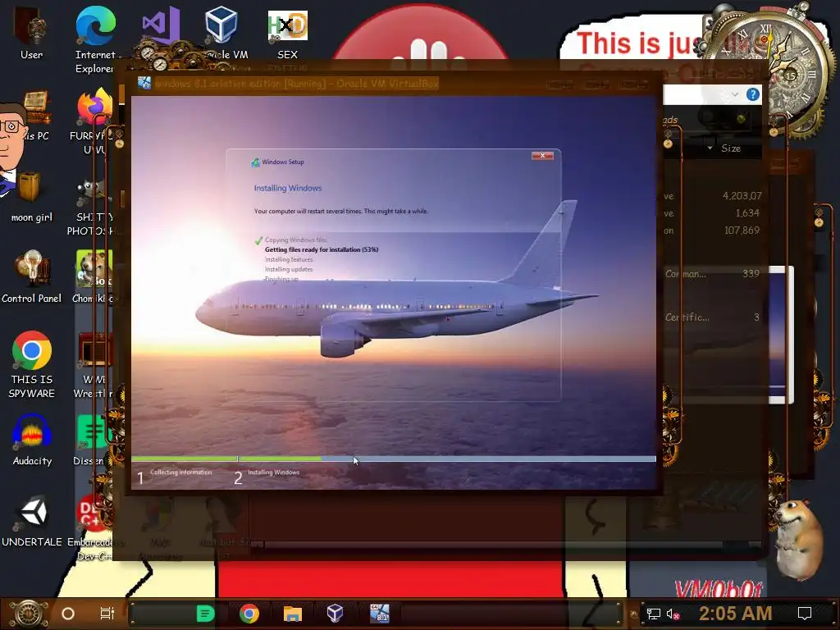Switch to the Windows 8.1 VM taskbar item
The height and width of the screenshot is (630, 840).
pyautogui.click(x=380, y=614)
